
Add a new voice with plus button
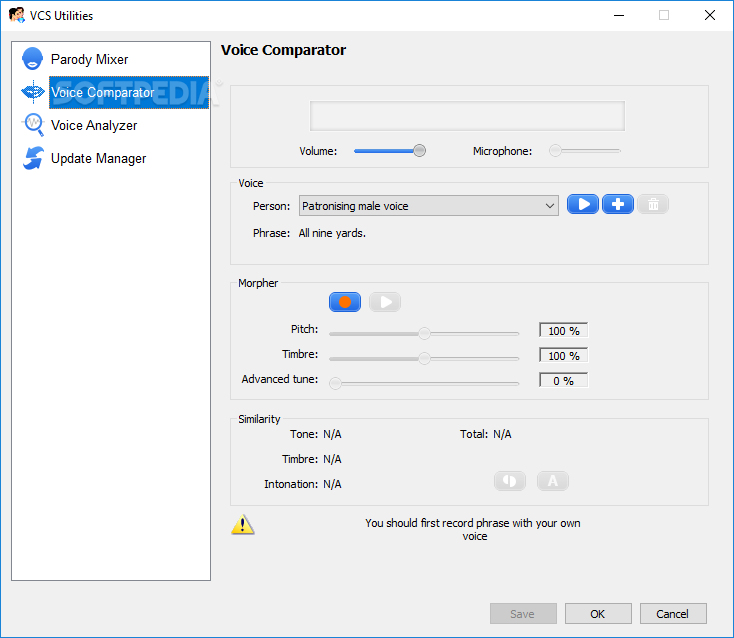[617, 205]
